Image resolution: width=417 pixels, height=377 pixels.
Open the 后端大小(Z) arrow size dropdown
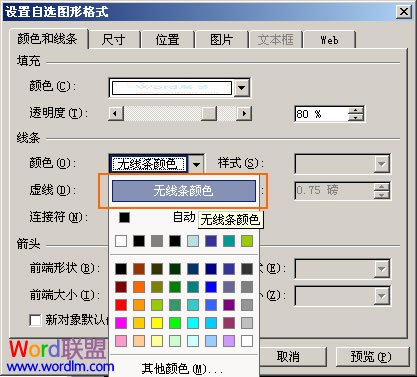click(x=342, y=296)
